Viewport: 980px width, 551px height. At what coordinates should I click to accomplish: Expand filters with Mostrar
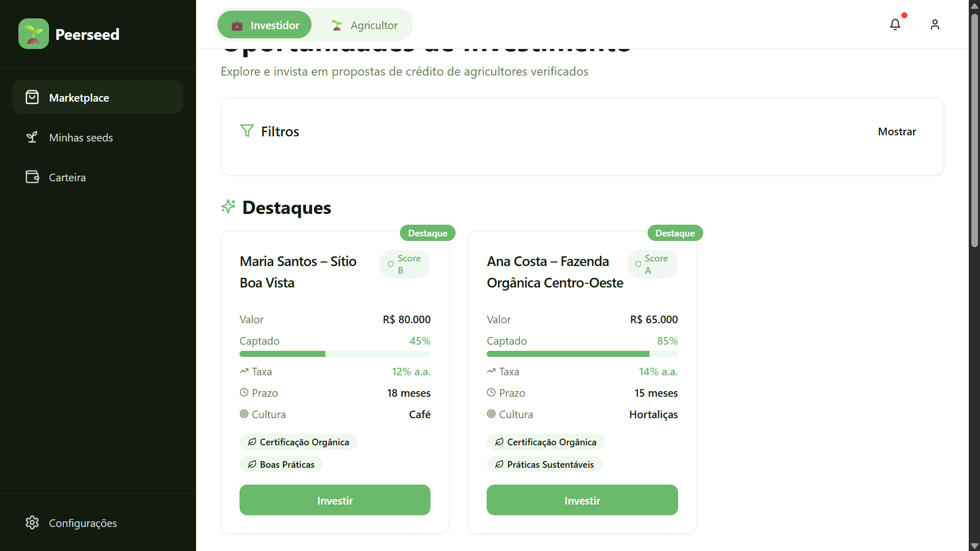coord(897,132)
